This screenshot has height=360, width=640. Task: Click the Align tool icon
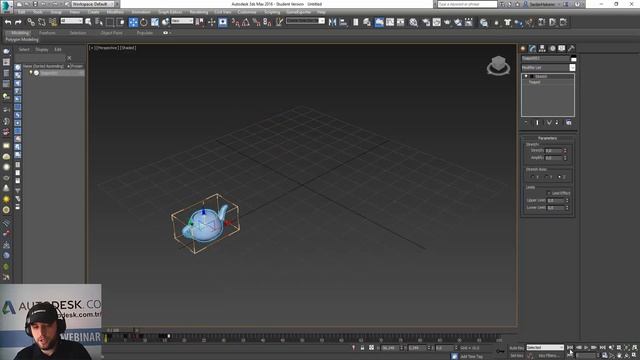click(343, 22)
